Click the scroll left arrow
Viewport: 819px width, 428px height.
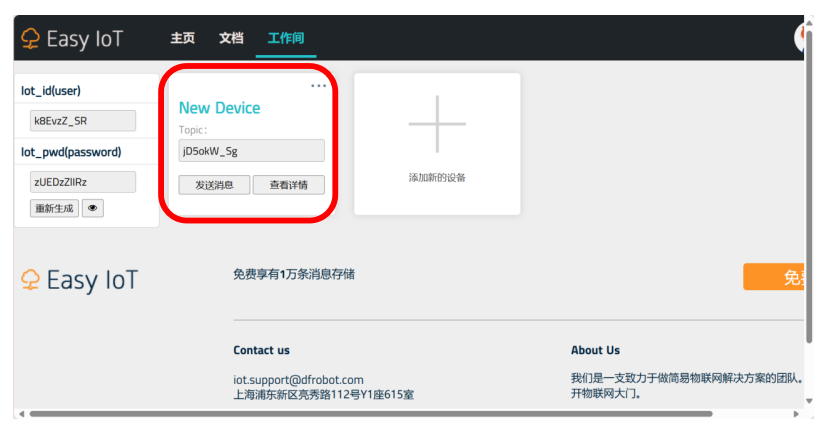(x=21, y=414)
